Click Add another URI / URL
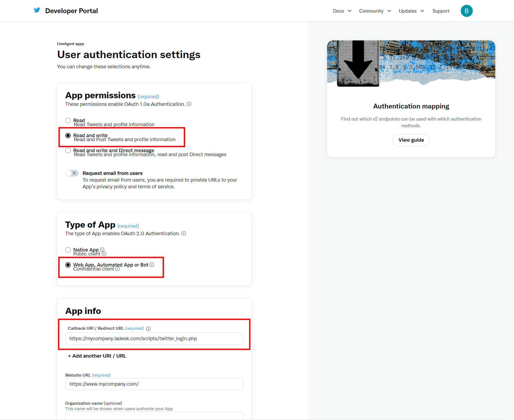This screenshot has width=514, height=420. [x=97, y=356]
